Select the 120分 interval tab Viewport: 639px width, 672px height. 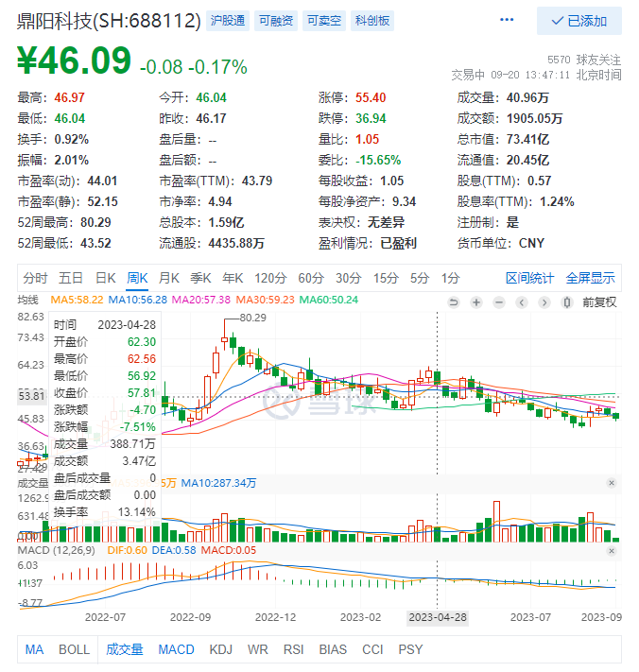tap(270, 278)
